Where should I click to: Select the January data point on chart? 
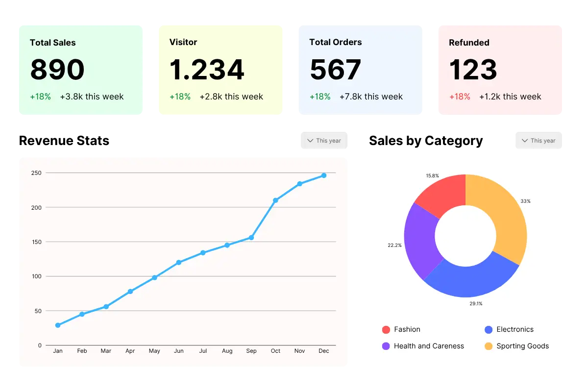pyautogui.click(x=58, y=325)
